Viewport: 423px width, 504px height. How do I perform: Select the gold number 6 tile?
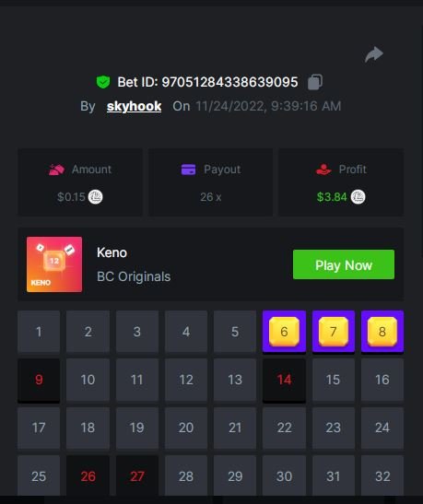click(x=284, y=332)
